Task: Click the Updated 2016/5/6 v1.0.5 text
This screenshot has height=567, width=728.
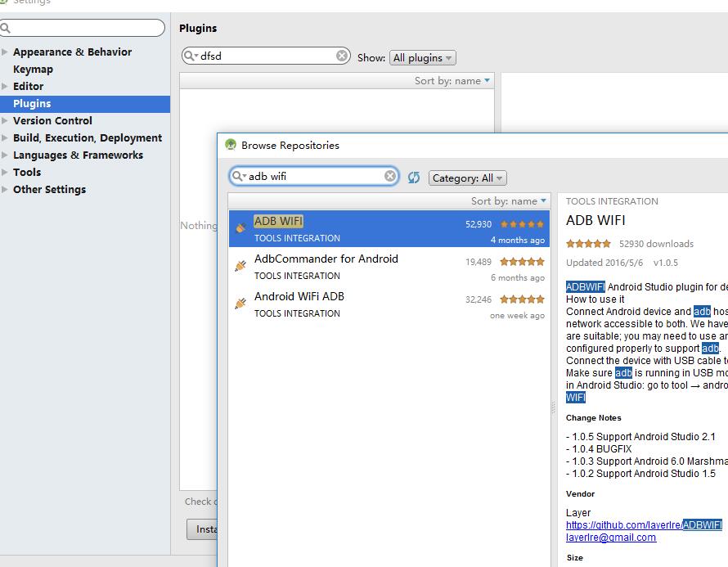Action: 622,263
